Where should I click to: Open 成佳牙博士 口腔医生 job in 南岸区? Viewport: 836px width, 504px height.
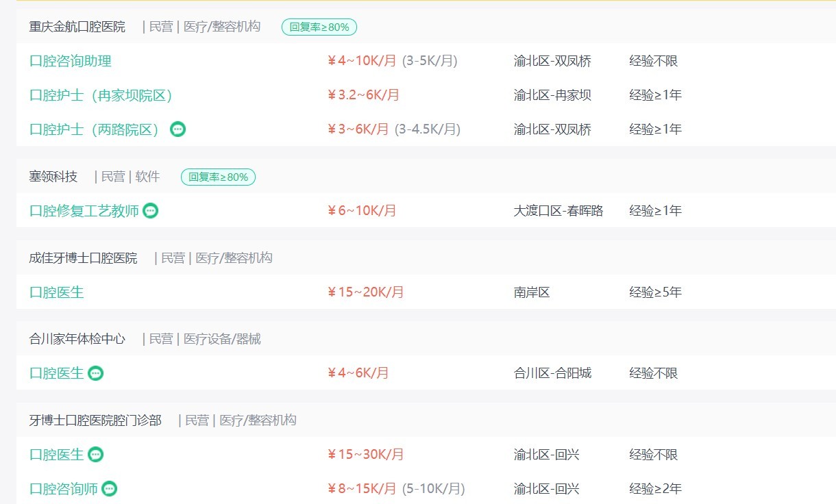(x=57, y=292)
